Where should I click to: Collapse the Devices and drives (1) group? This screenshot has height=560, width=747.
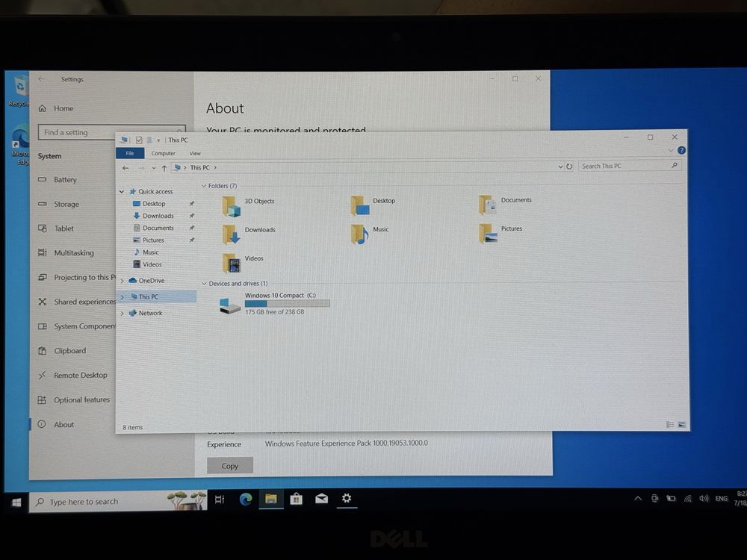[205, 284]
